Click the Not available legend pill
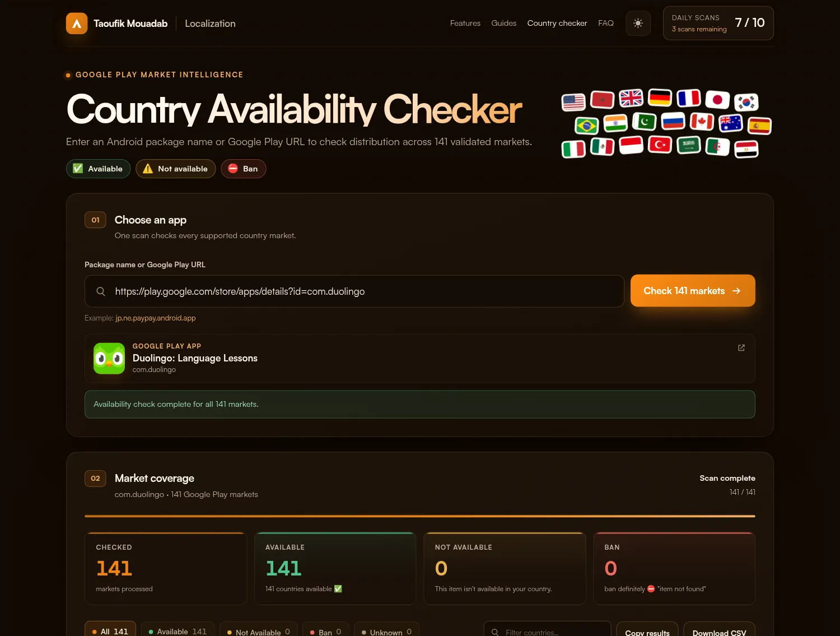 pyautogui.click(x=175, y=169)
